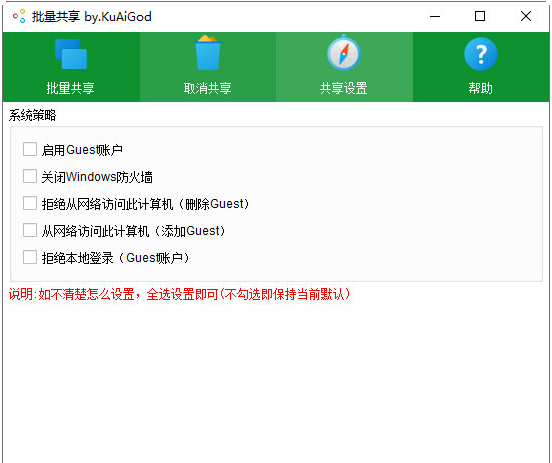Open the 取消共享 tab label
This screenshot has height=463, width=552.
208,88
